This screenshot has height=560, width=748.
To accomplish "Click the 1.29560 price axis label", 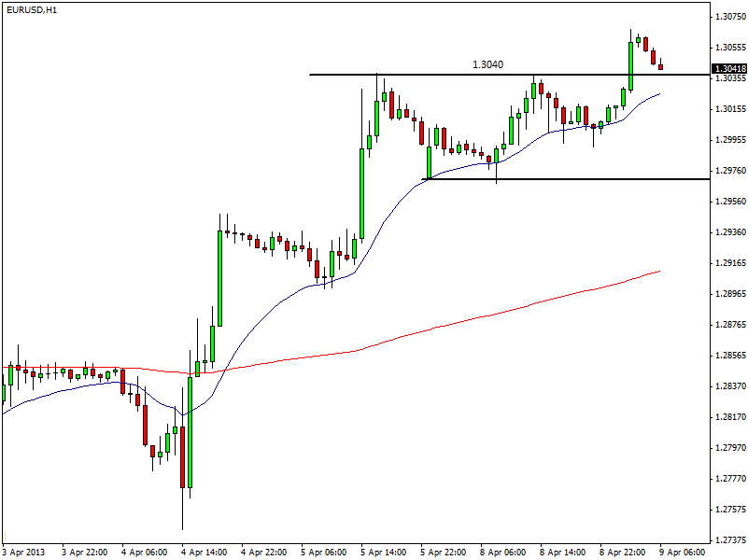I will [x=728, y=202].
